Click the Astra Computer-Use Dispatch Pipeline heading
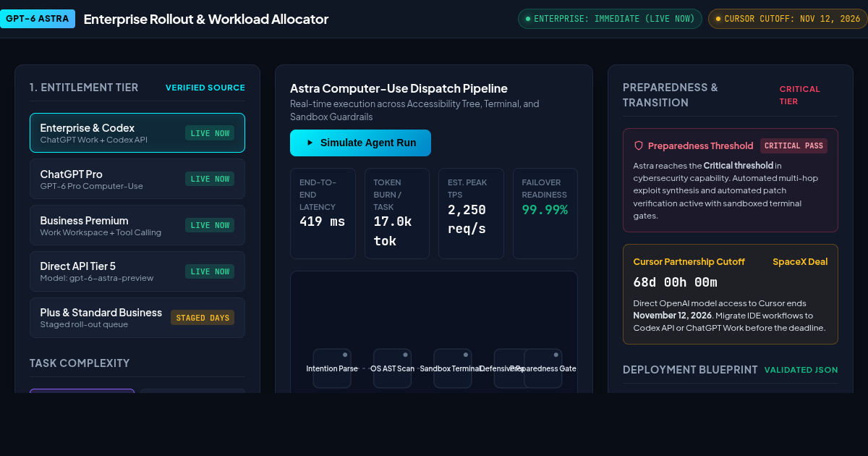The height and width of the screenshot is (456, 868). pyautogui.click(x=399, y=88)
